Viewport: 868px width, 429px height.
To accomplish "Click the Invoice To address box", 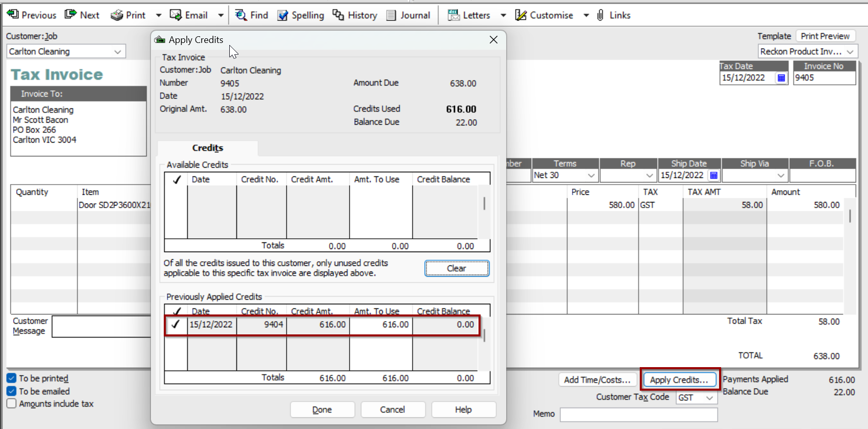I will click(x=79, y=128).
